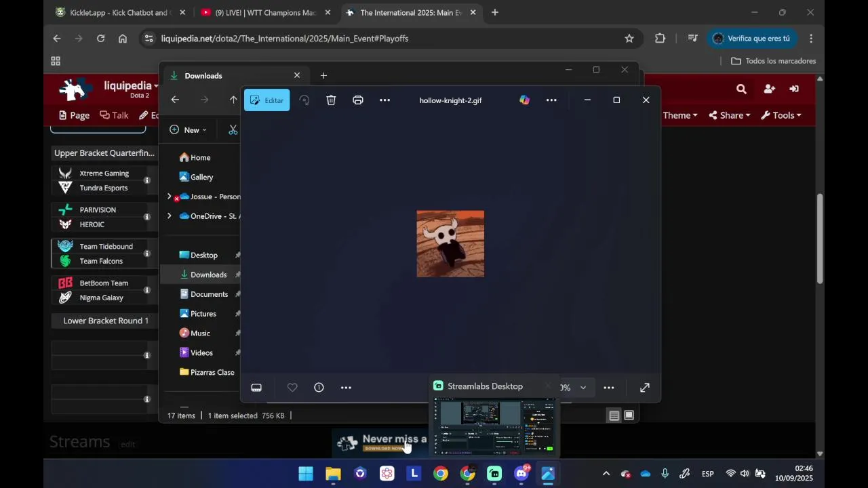Mark the image as favorite with heart icon

292,388
